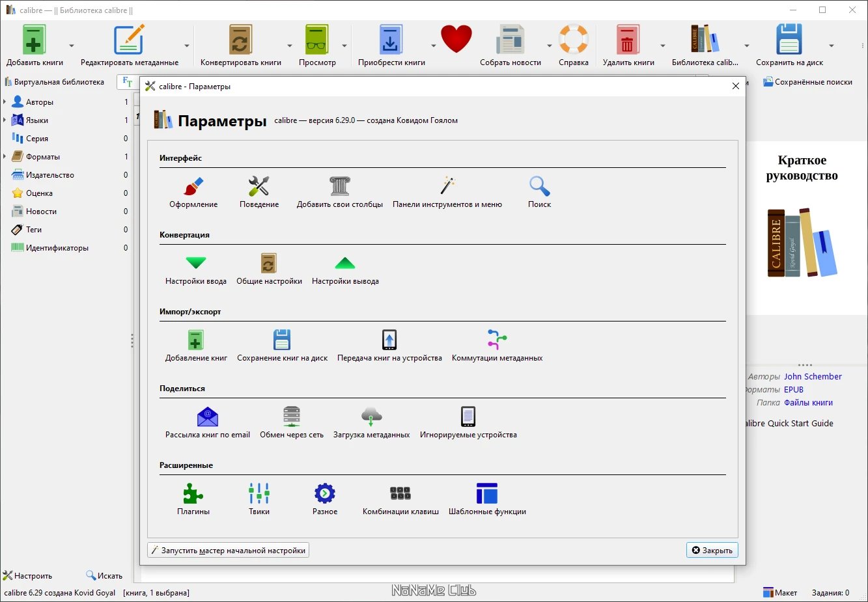Open dropdown arrow next to Собрать новости

point(549,46)
